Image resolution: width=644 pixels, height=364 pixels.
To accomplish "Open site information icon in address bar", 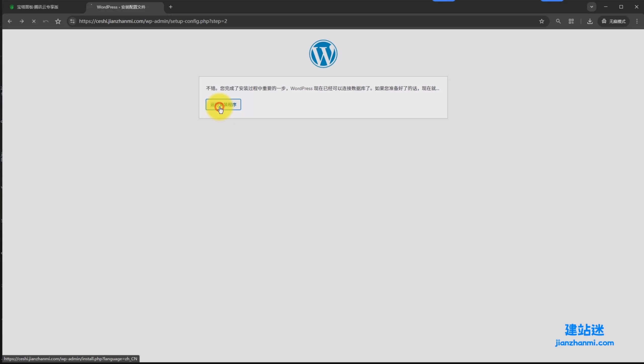I will click(72, 21).
